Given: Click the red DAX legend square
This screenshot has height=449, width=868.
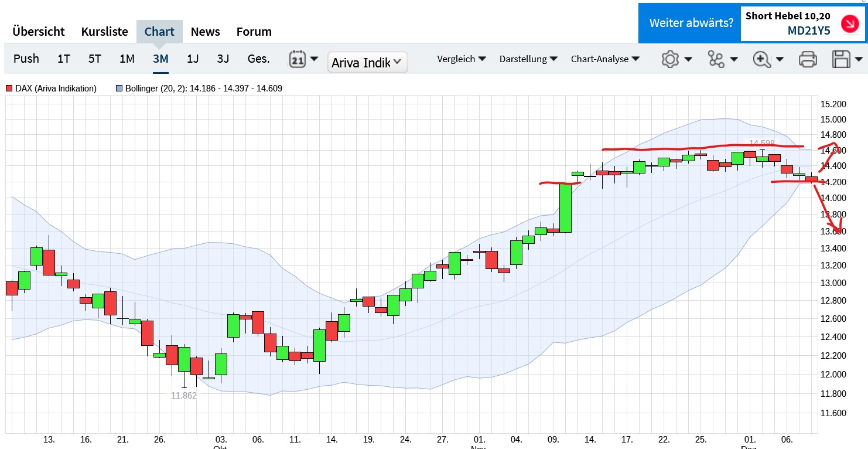Looking at the screenshot, I should tap(9, 89).
